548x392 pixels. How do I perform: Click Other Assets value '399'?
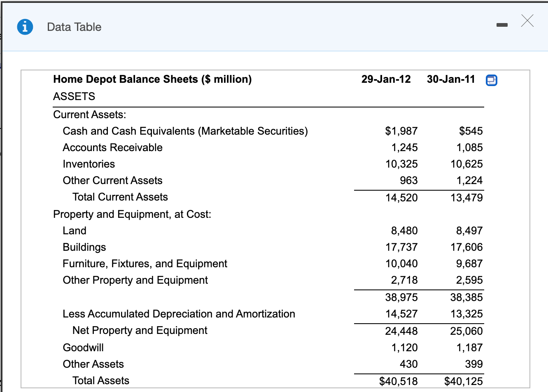[474, 364]
